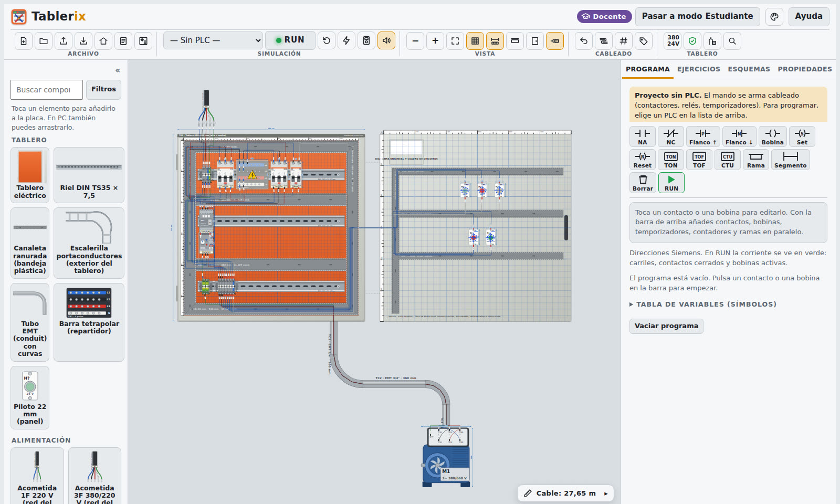
Task: Open the magnifier search in Tablero group
Action: [x=732, y=41]
